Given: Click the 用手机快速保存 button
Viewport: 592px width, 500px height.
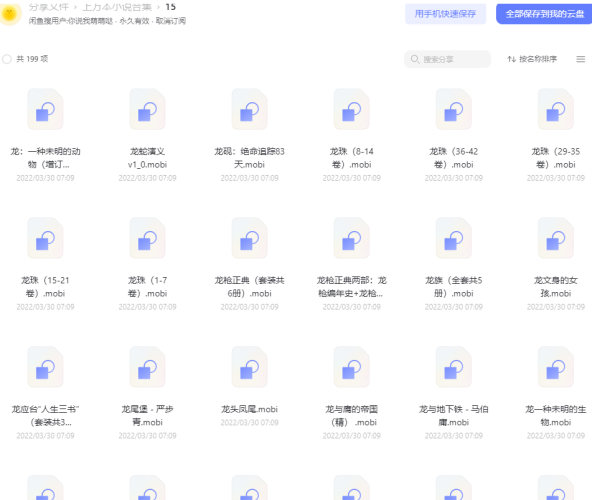Looking at the screenshot, I should [x=446, y=14].
